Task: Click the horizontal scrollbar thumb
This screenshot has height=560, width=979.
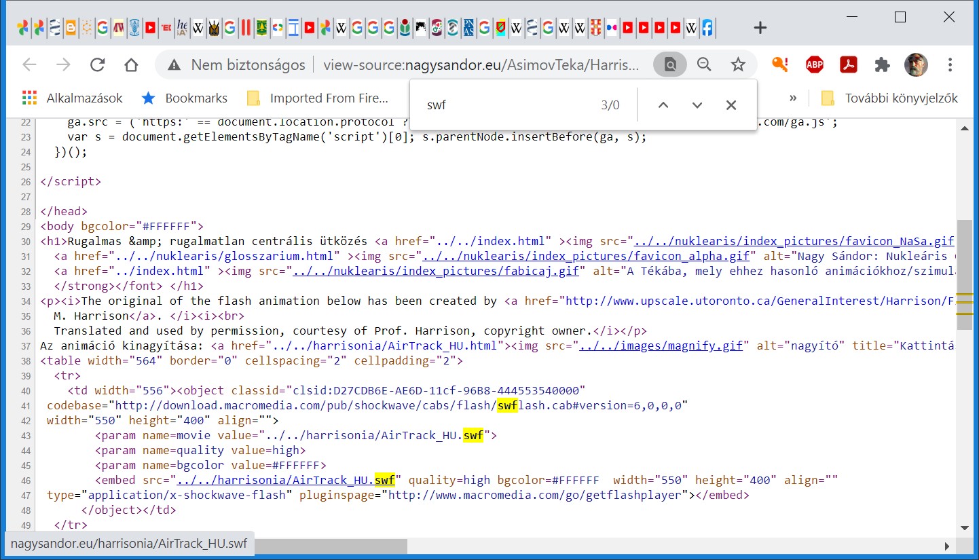Action: [331, 546]
